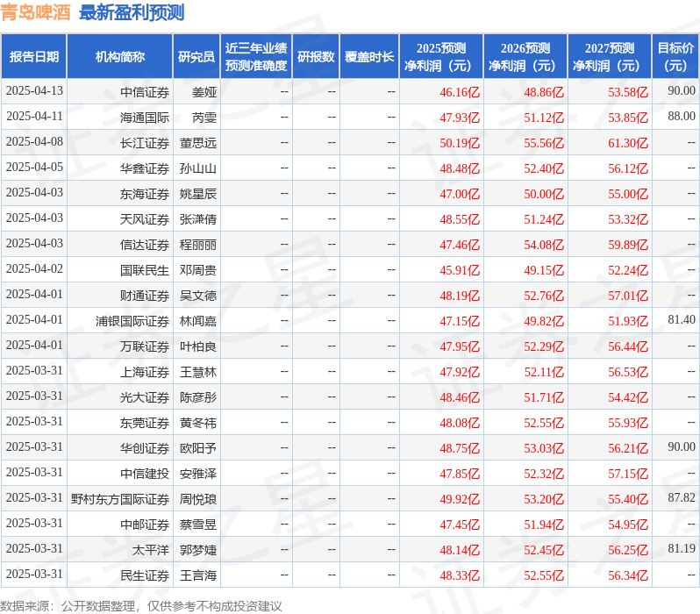700x614 pixels.
Task: Click the 研究员 column header
Action: (196, 57)
